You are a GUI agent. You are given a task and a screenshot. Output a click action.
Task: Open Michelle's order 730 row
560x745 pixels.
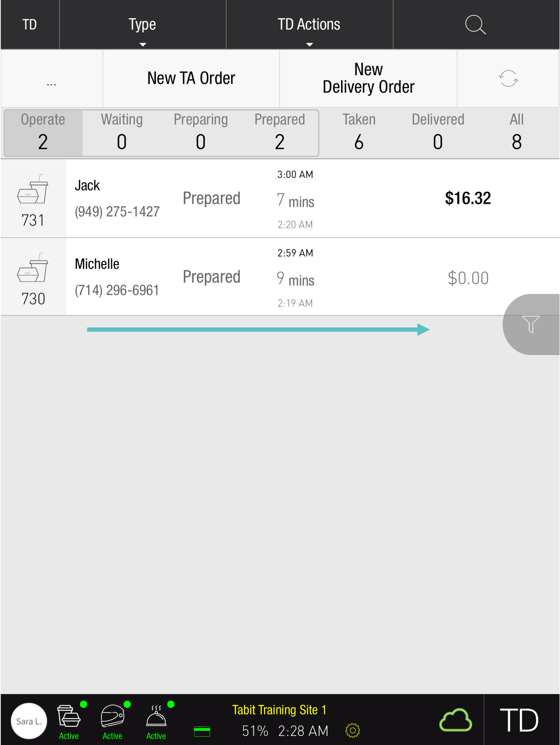[x=280, y=277]
